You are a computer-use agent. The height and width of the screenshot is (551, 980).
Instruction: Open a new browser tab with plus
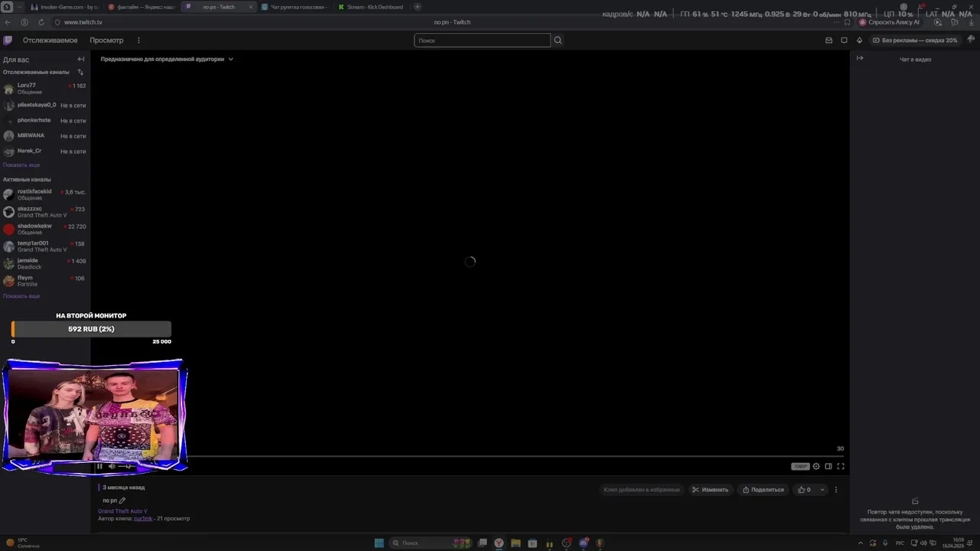point(417,7)
